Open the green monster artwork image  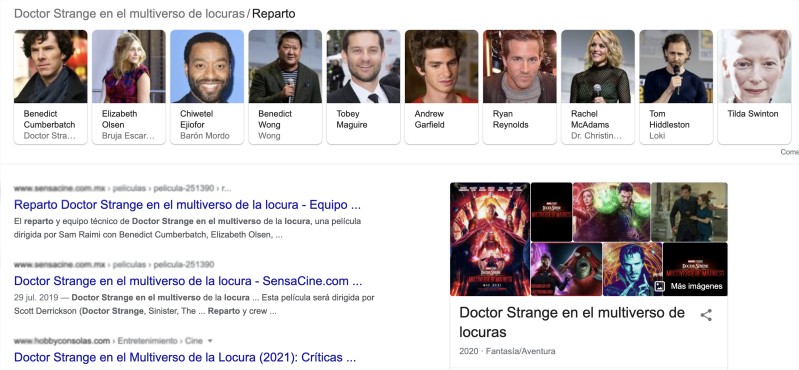pyautogui.click(x=566, y=269)
